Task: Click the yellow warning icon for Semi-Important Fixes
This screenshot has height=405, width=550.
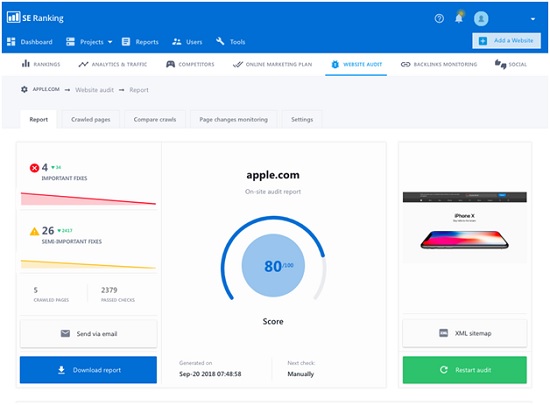Action: pos(34,231)
